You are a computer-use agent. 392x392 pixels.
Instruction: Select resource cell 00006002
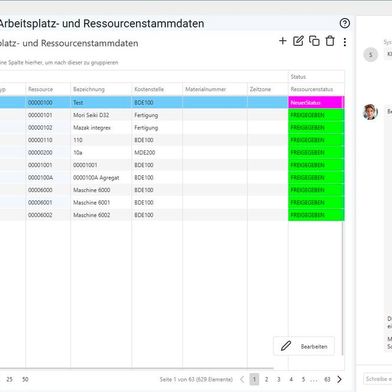[x=48, y=215]
